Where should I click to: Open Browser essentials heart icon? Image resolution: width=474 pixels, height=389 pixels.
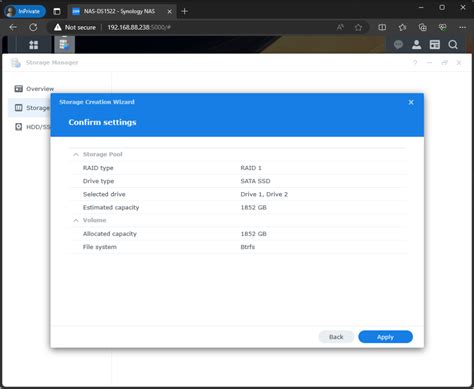click(443, 27)
